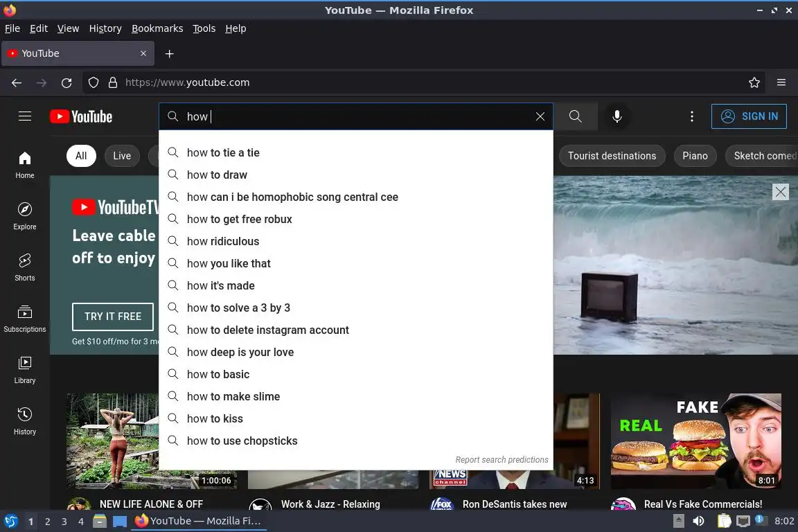The image size is (798, 532).
Task: Reload the page
Action: [66, 82]
